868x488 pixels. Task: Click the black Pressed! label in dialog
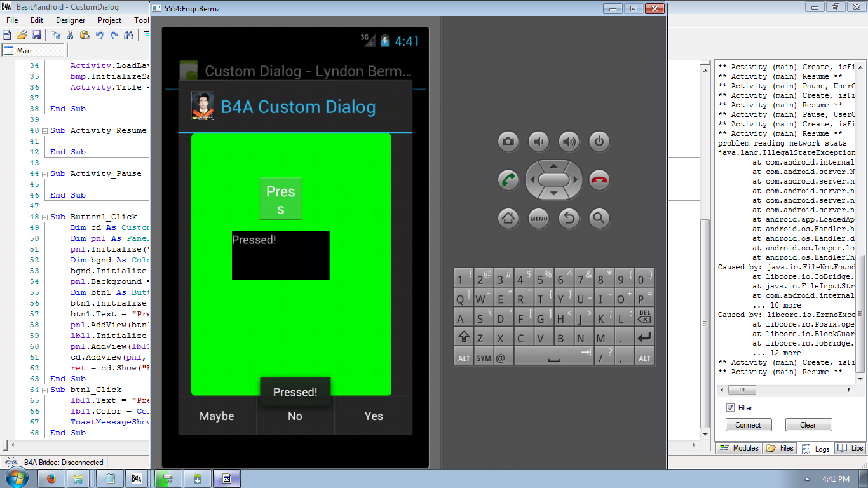click(x=281, y=255)
